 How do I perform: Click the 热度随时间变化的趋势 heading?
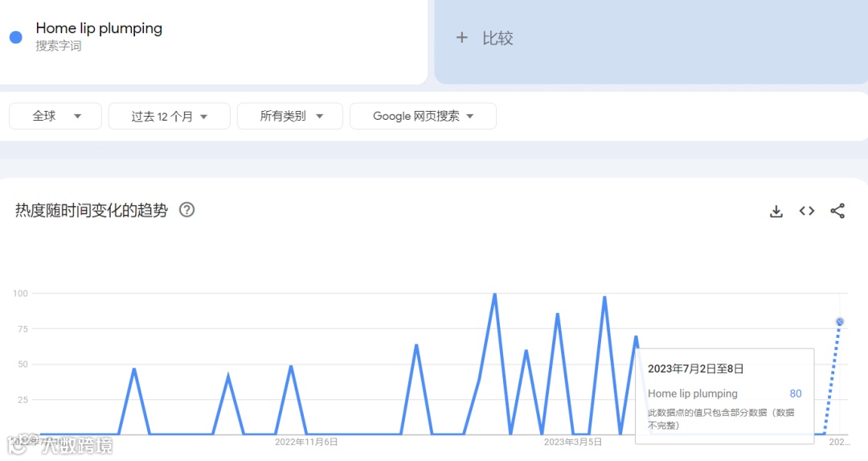92,211
